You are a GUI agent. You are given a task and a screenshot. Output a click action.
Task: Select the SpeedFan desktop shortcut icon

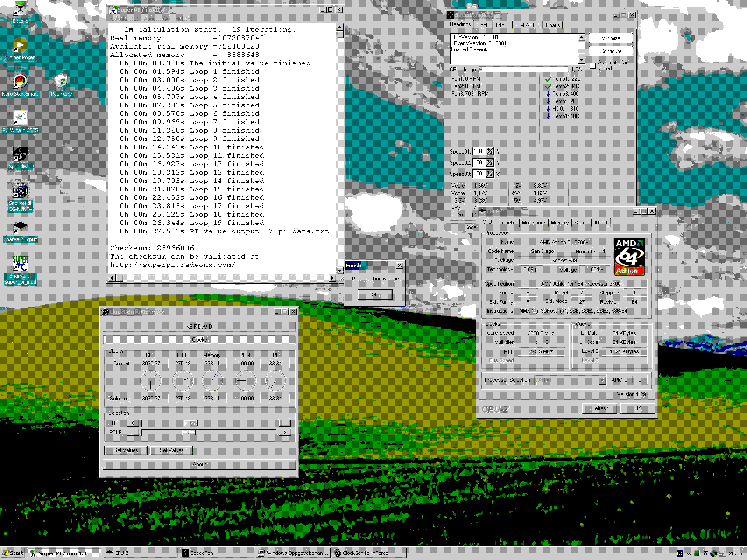[20, 158]
